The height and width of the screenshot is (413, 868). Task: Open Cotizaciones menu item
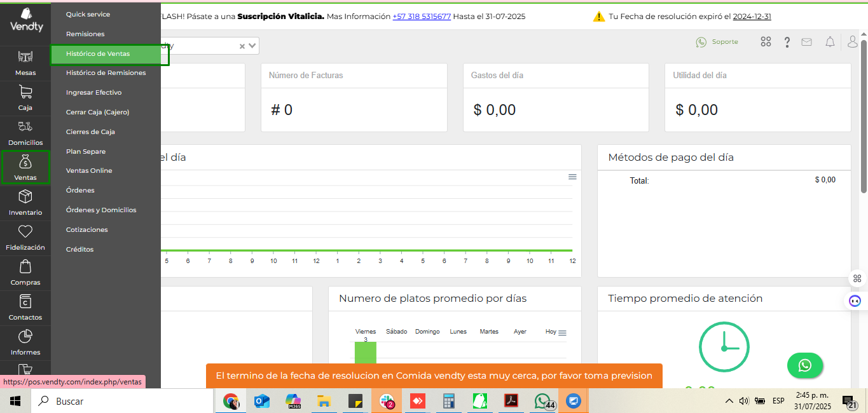(87, 230)
